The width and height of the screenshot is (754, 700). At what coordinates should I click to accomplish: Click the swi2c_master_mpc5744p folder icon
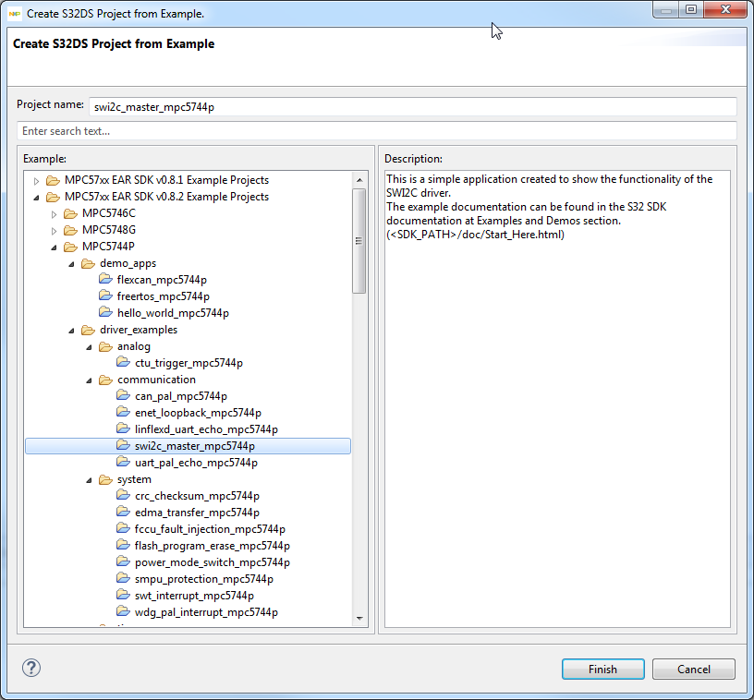(x=123, y=445)
